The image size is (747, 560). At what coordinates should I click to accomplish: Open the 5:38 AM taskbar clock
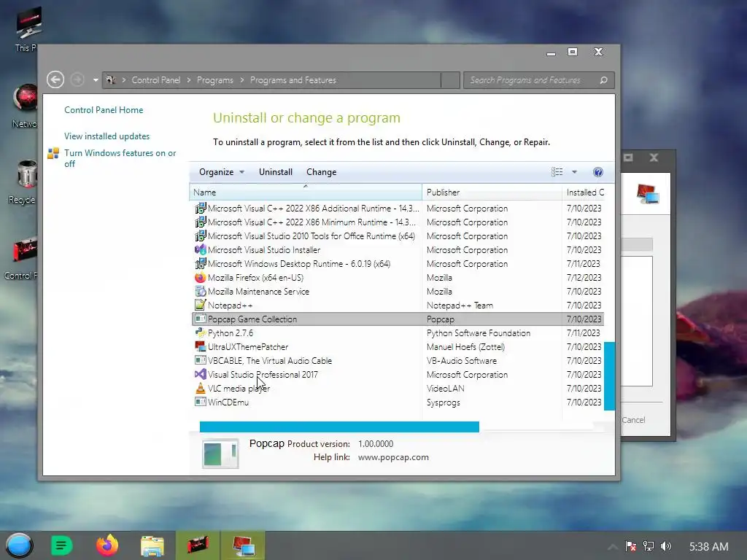click(708, 546)
